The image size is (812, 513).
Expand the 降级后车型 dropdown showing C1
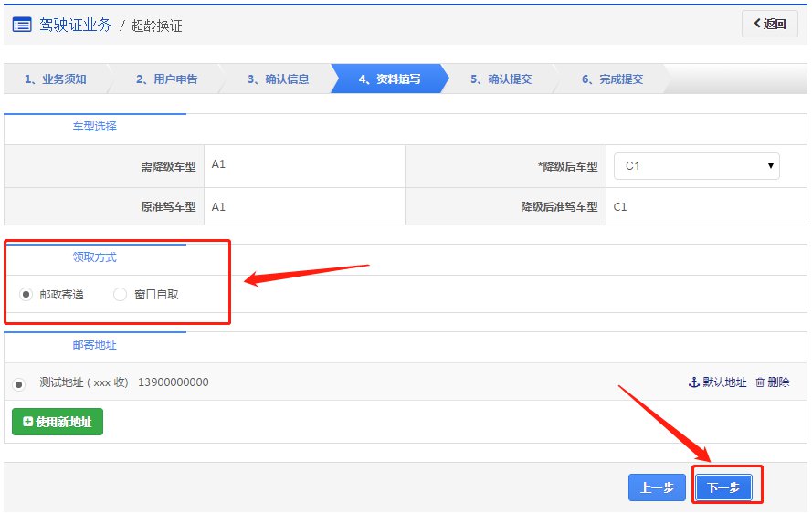[696, 166]
